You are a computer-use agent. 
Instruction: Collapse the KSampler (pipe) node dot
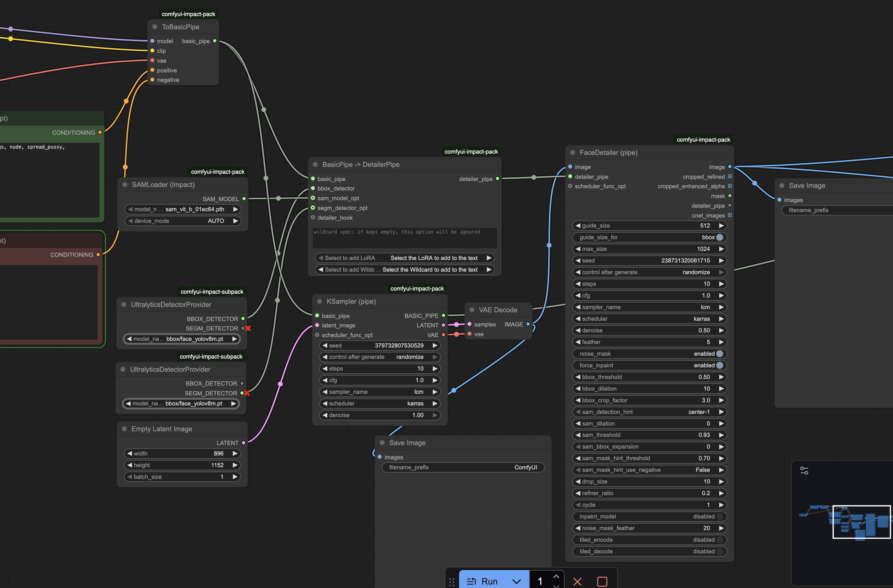point(320,301)
